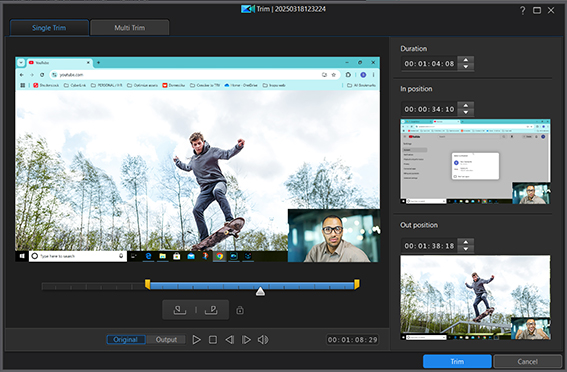Click the Mark Out icon
The height and width of the screenshot is (372, 567).
pyautogui.click(x=211, y=310)
